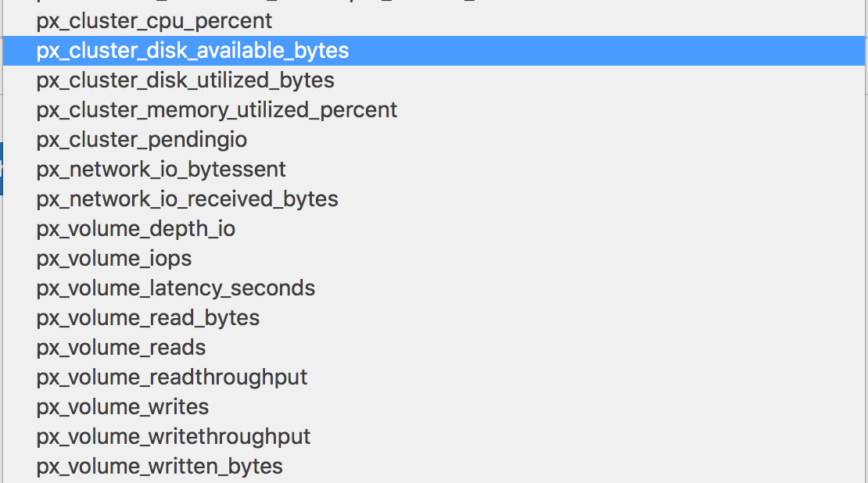868x483 pixels.
Task: Select px_volume_readthroughput from the dropdown
Action: 172,377
